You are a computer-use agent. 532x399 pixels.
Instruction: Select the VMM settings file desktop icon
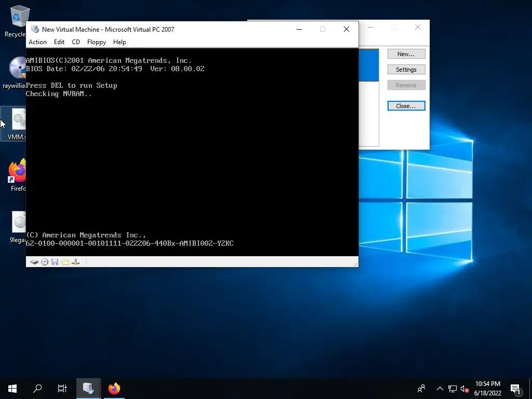tap(13, 124)
